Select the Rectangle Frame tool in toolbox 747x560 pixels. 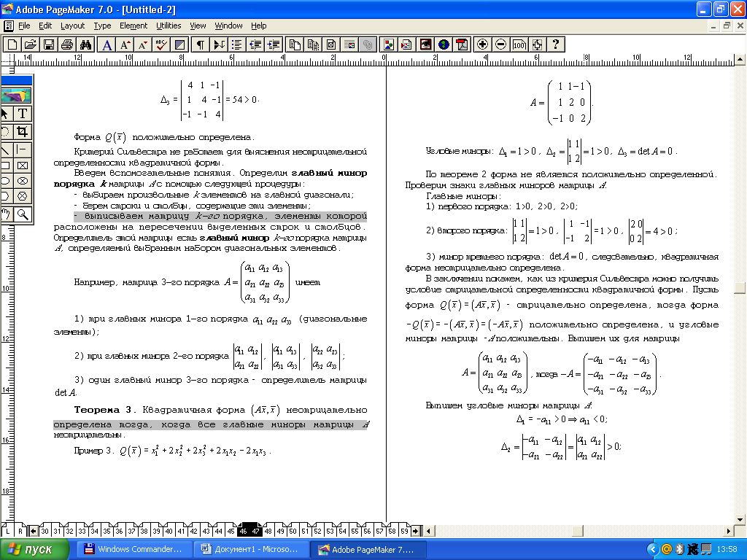point(22,166)
